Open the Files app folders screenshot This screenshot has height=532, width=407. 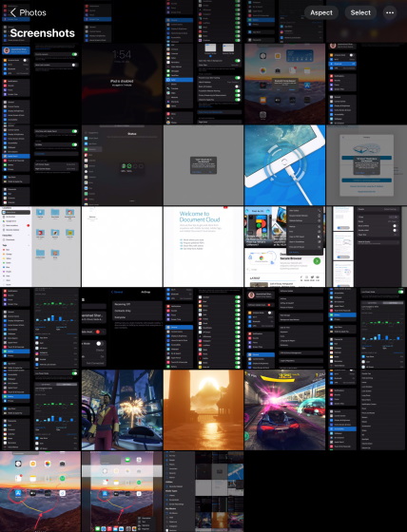[x=41, y=247]
